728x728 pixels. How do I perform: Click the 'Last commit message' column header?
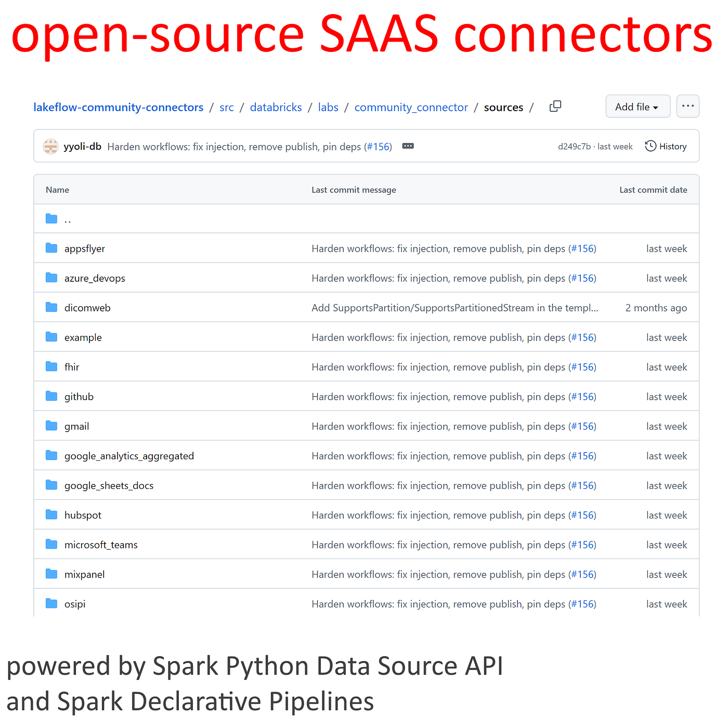point(354,190)
